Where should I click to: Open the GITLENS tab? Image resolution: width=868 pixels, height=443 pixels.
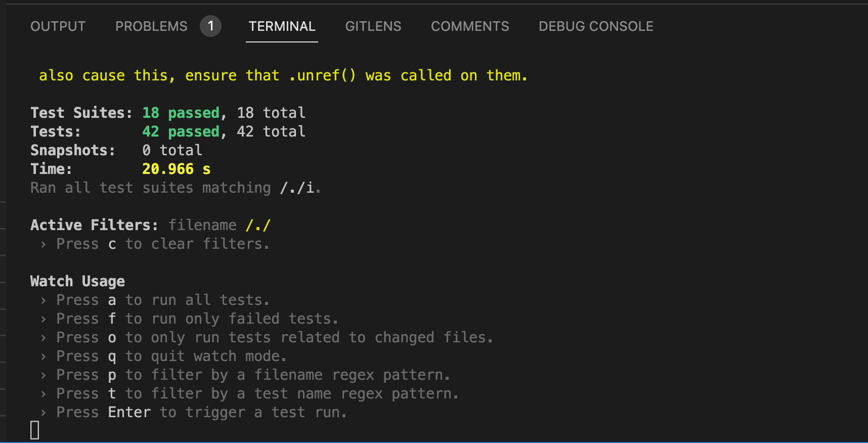click(x=373, y=26)
